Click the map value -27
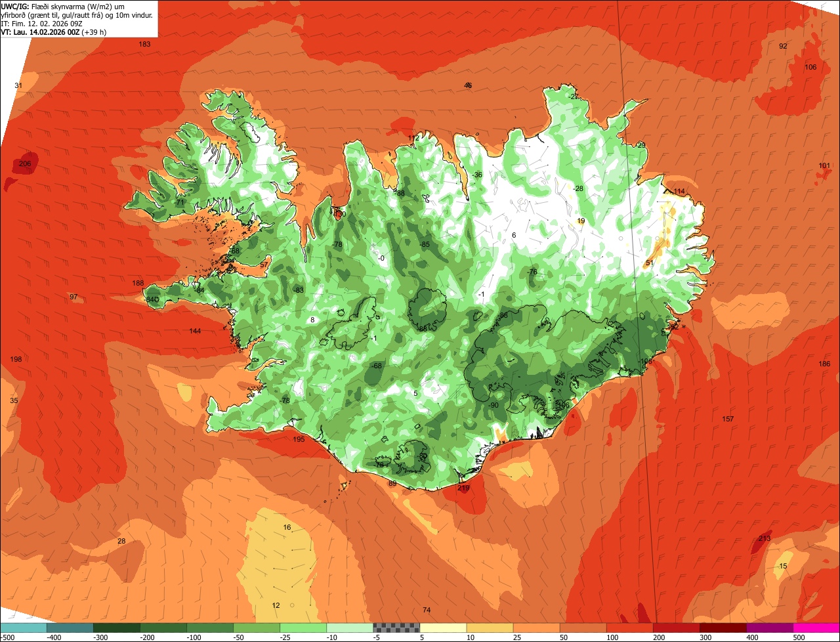This screenshot has width=840, height=642. tap(574, 96)
